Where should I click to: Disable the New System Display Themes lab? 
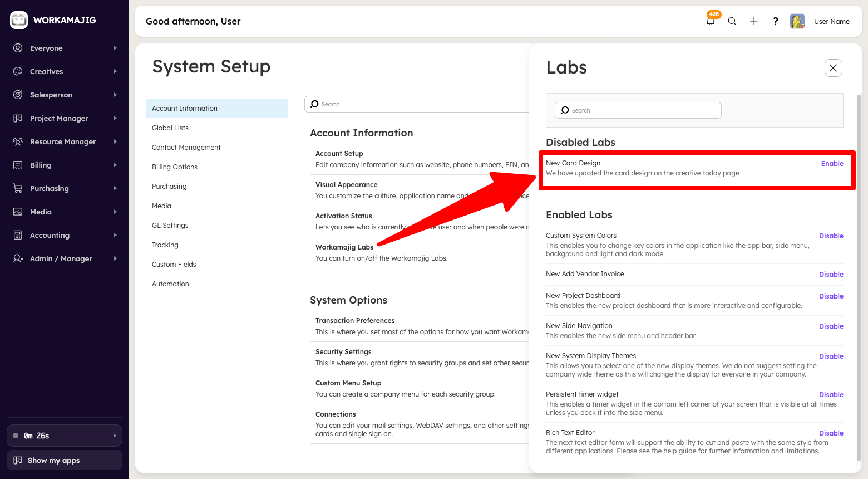coord(831,356)
